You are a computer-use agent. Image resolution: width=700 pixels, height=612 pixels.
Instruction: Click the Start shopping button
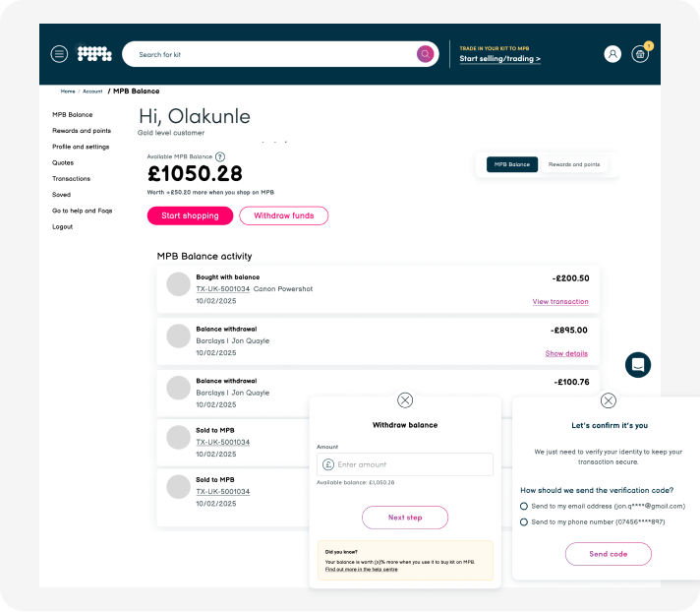click(190, 215)
